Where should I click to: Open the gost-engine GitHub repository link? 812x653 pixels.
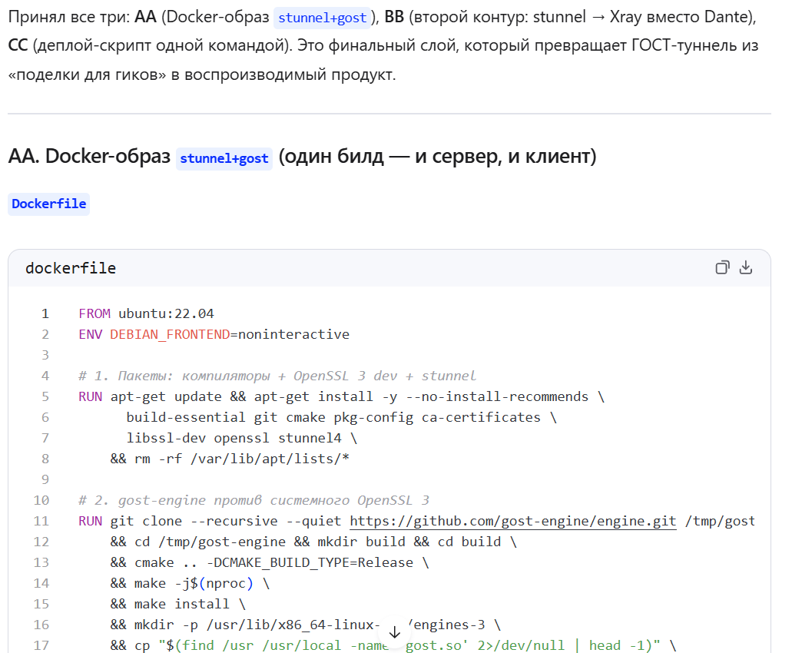(513, 521)
